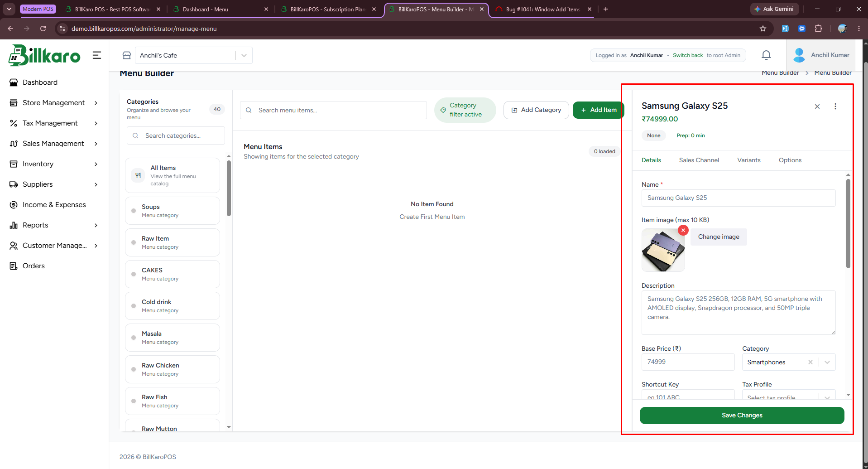Viewport: 868px width, 469px height.
Task: Click the store icon beside Anchil's Cafe
Action: tap(127, 55)
